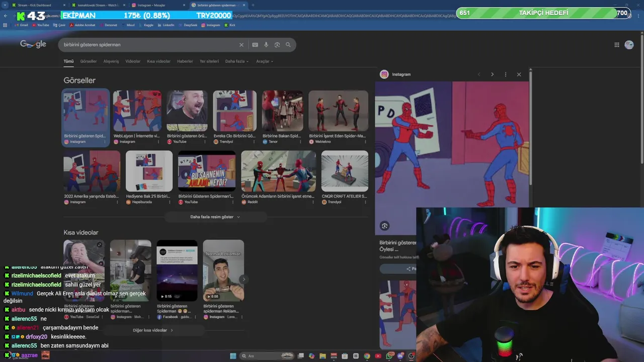Viewport: 644px width, 362px height.
Task: Expand Daha fazla resim göster
Action: click(215, 217)
